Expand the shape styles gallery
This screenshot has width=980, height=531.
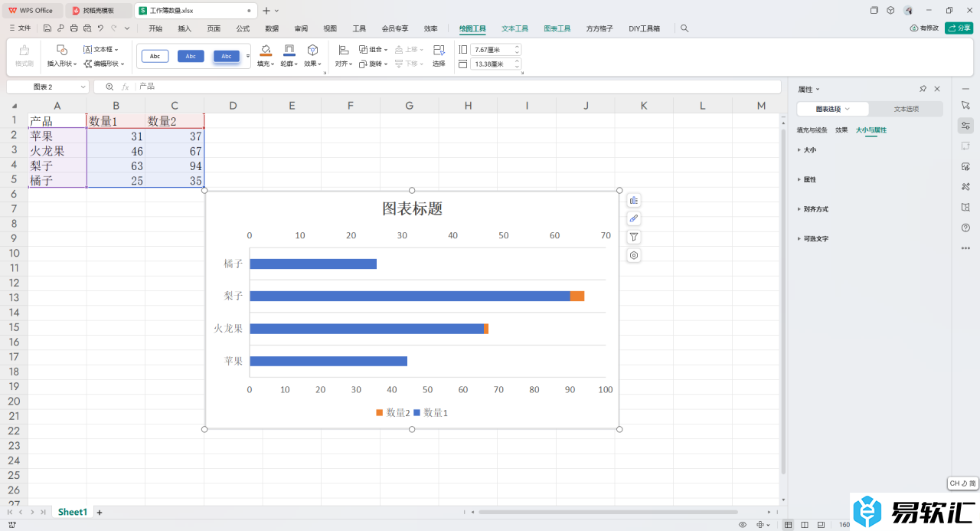(x=247, y=56)
